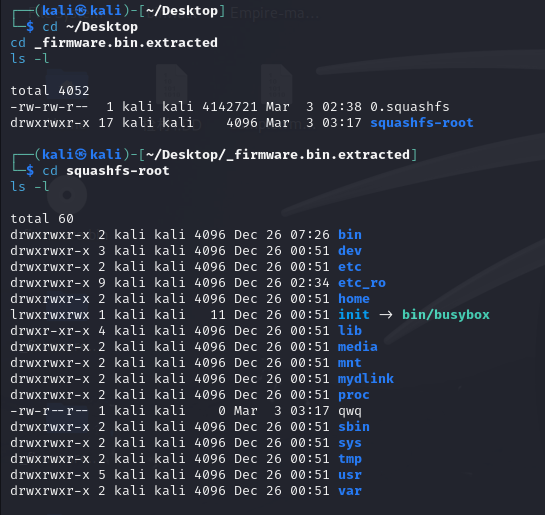Select the bin directory entry

pos(350,235)
